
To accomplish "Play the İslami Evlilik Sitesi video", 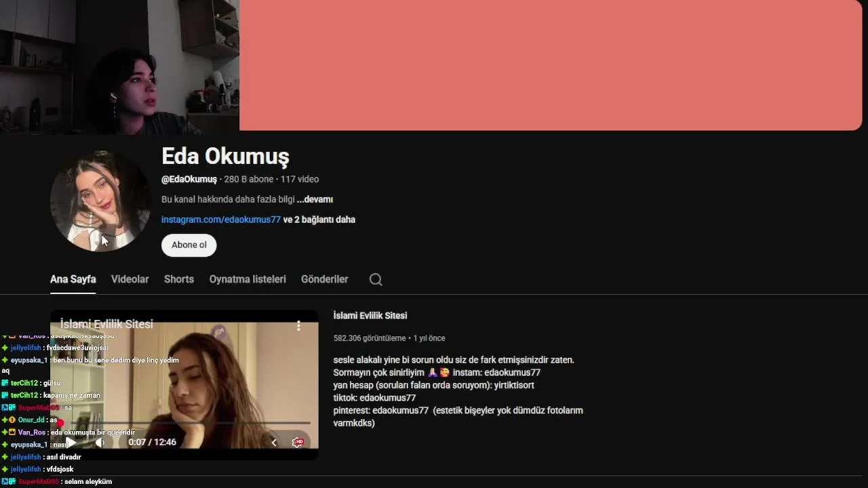I will (71, 442).
